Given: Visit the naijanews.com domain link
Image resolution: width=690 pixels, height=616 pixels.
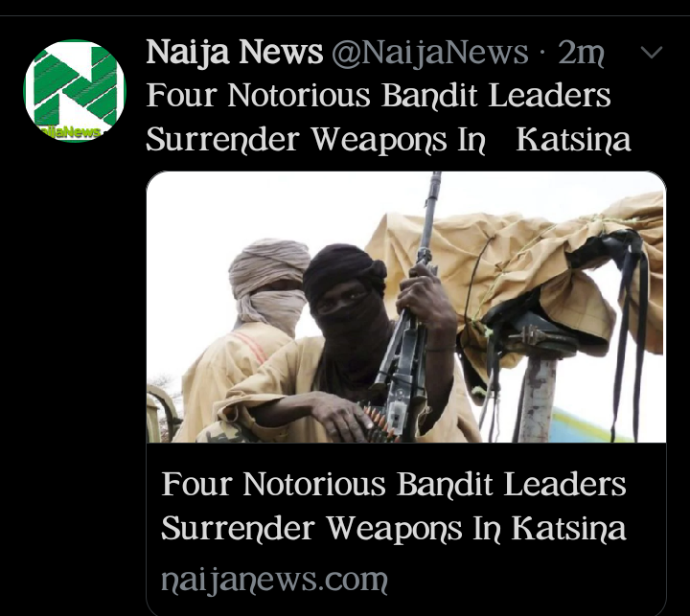Looking at the screenshot, I should pos(274,580).
